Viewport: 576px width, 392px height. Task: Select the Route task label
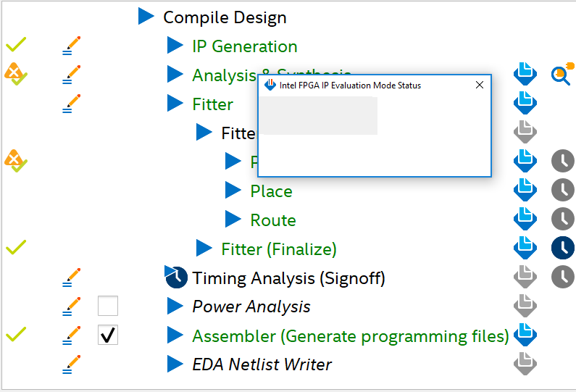pyautogui.click(x=273, y=220)
